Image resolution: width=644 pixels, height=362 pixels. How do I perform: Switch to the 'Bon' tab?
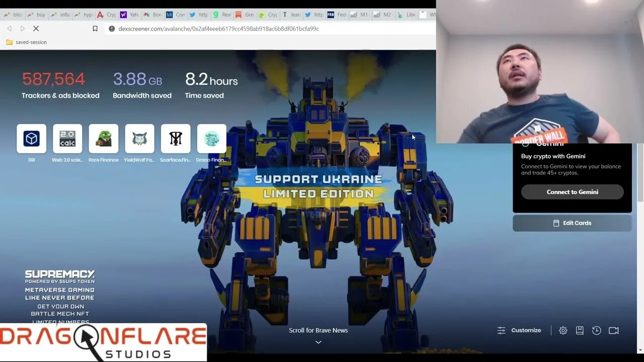[x=153, y=15]
